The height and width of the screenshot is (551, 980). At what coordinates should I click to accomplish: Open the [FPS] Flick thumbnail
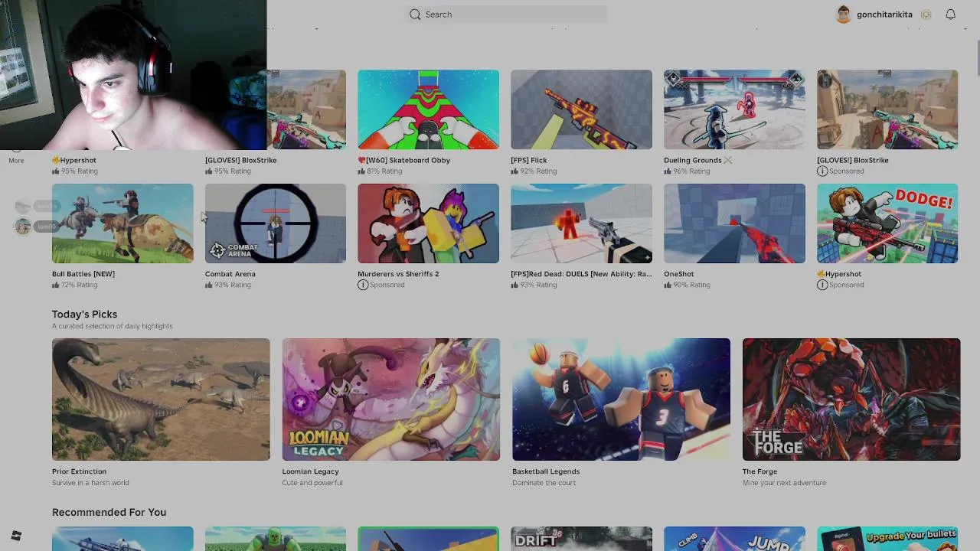point(581,109)
